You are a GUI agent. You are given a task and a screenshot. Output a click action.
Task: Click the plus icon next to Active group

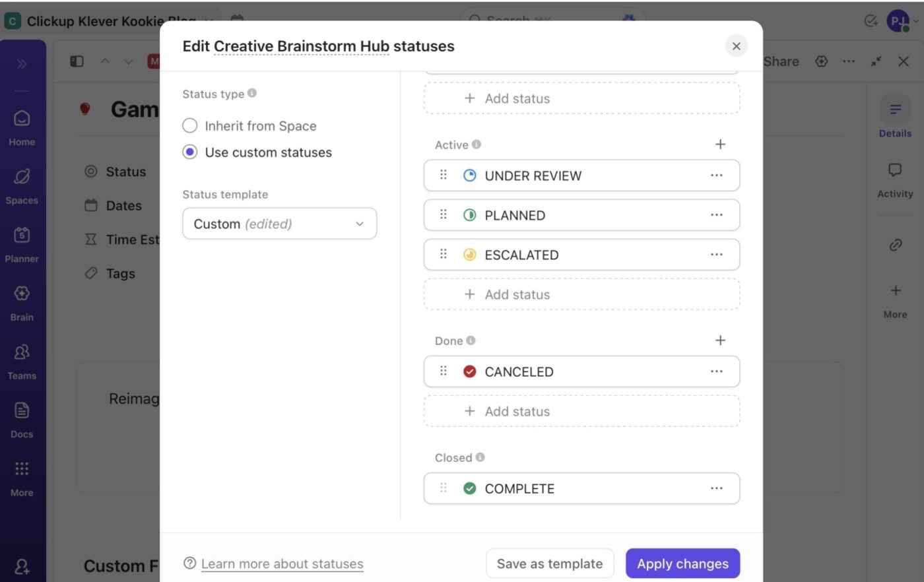pyautogui.click(x=720, y=144)
